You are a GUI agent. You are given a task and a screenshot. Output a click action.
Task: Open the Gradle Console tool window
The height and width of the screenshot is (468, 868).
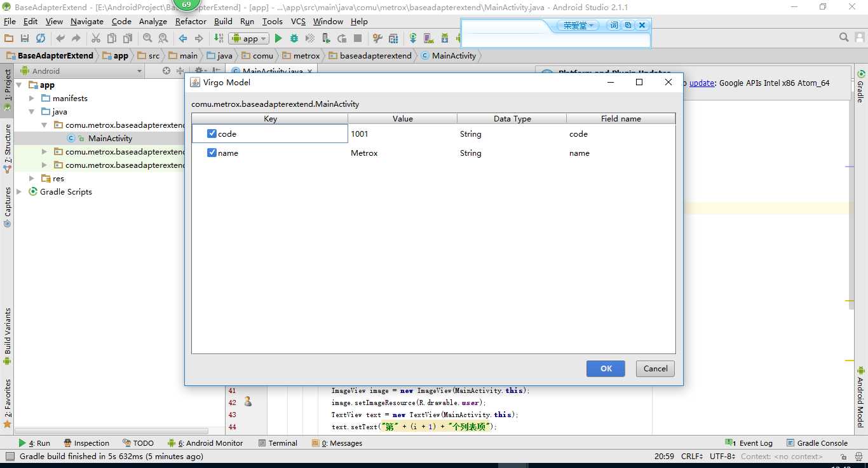[817, 443]
